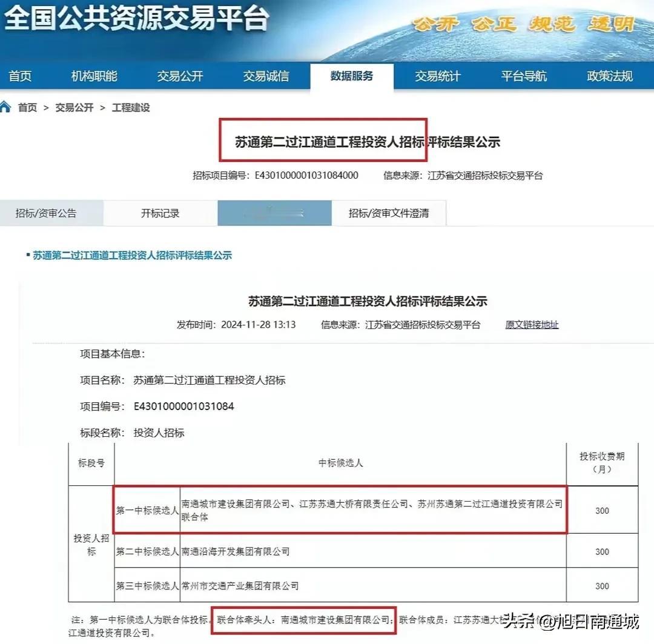The width and height of the screenshot is (654, 644).
Task: Select the 数据服务 navigation tab
Action: coord(352,76)
